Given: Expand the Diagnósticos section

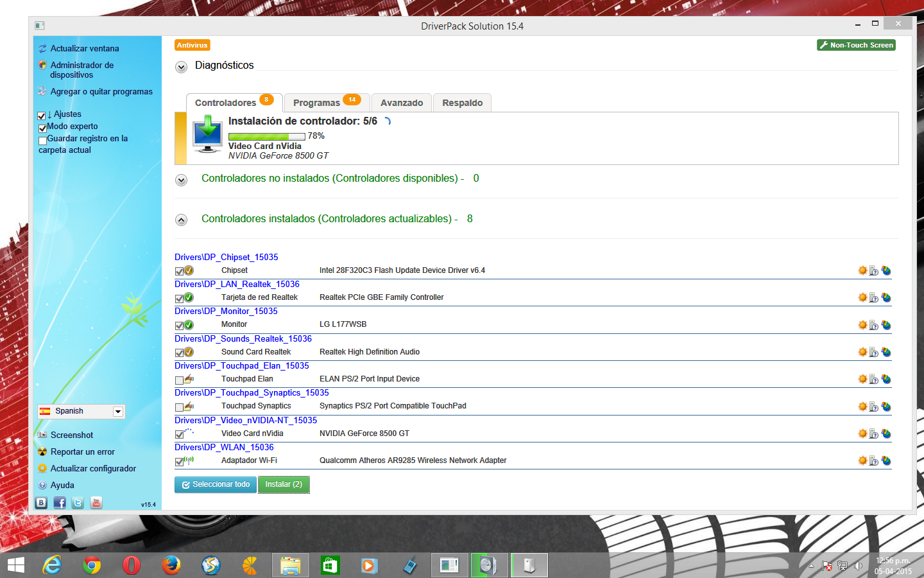Looking at the screenshot, I should pyautogui.click(x=181, y=67).
